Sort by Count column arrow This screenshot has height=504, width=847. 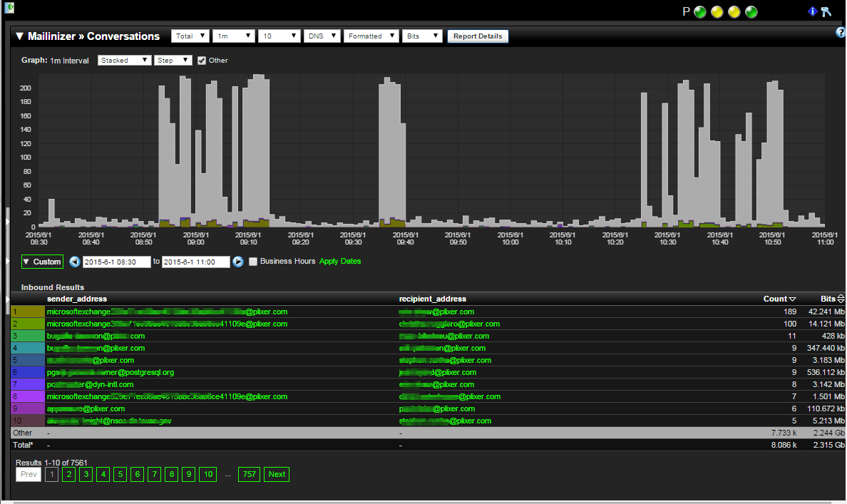tap(792, 299)
